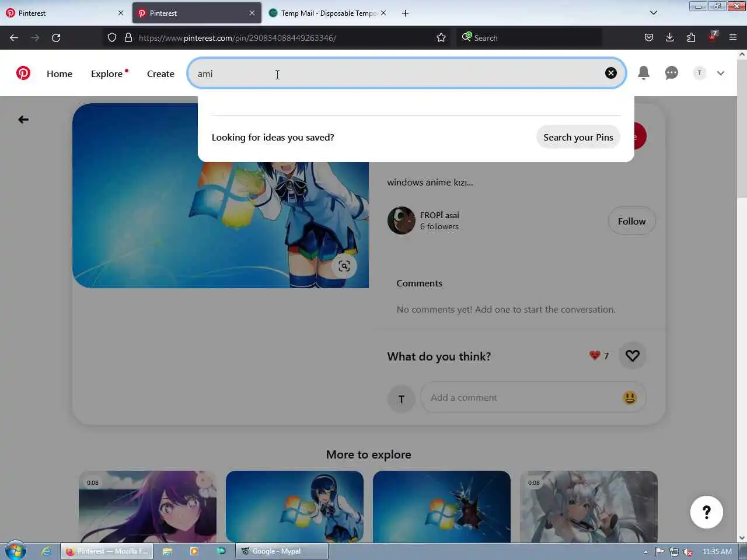
Task: Open the second Windows anime girl pin
Action: [295, 506]
